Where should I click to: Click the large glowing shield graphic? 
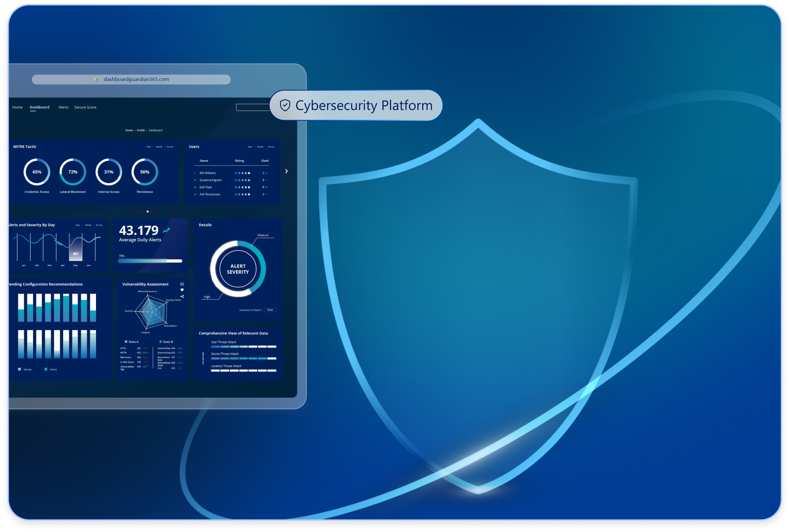coord(478,306)
